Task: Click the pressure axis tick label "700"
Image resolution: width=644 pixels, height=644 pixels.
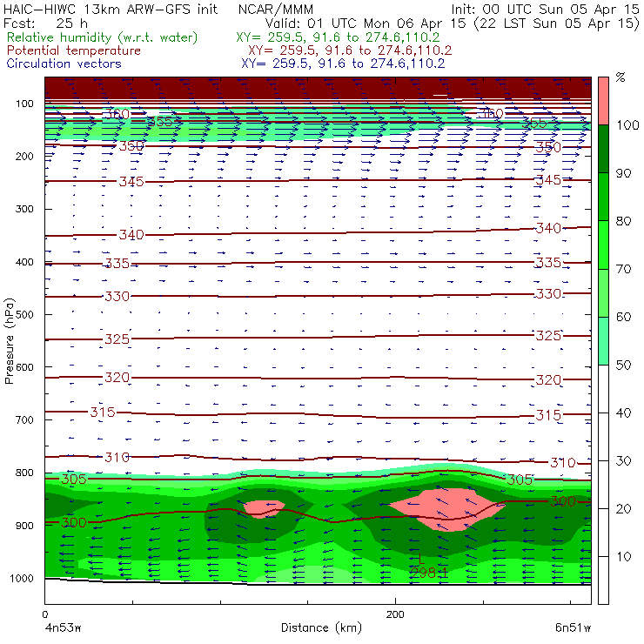Action: (24, 419)
